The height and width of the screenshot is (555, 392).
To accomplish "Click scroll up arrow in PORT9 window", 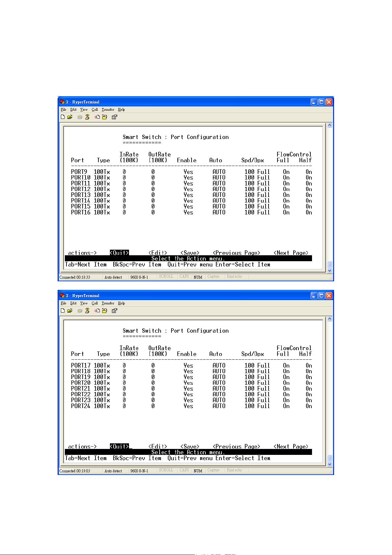I will (330, 125).
